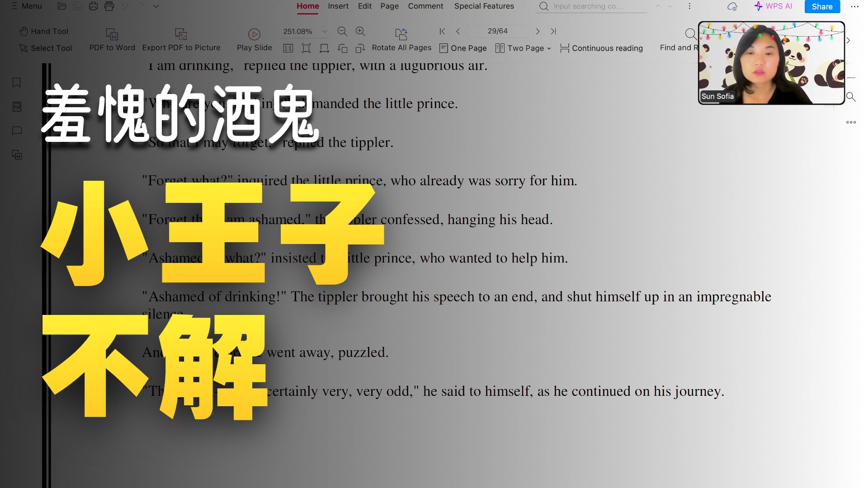The image size is (868, 488).
Task: Switch to the Home tab
Action: point(308,6)
